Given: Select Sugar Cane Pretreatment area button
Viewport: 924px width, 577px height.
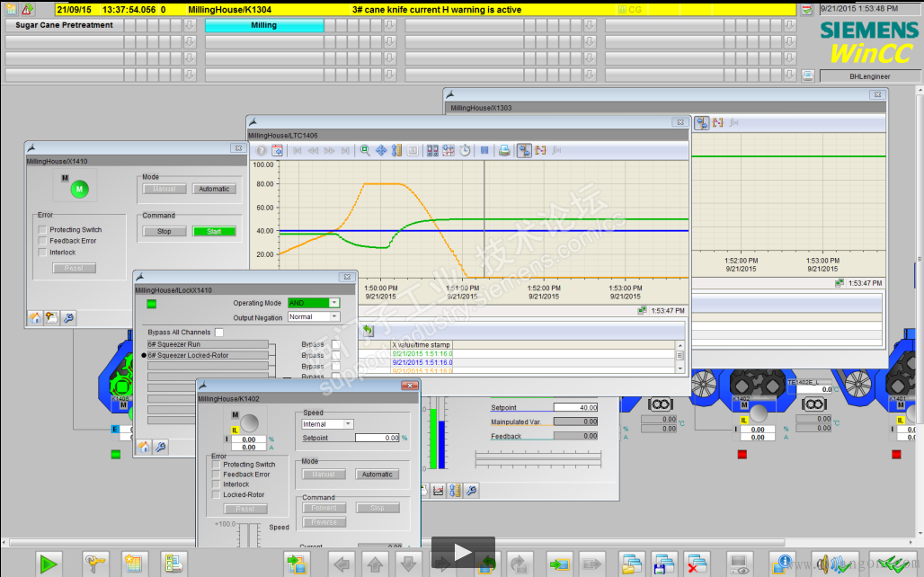Looking at the screenshot, I should 64,25.
